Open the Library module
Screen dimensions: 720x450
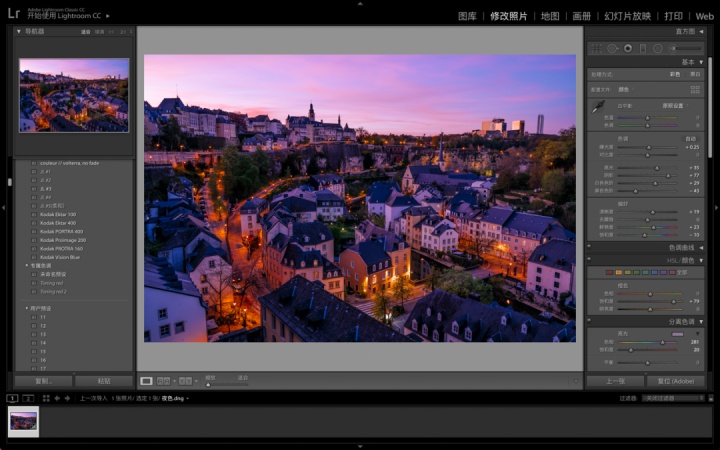click(467, 16)
